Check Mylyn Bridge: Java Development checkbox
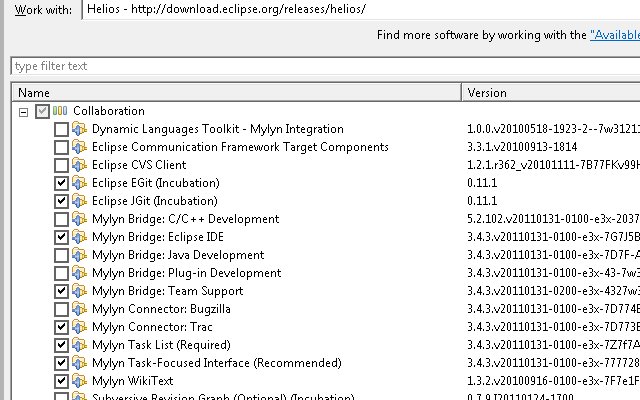The width and height of the screenshot is (640, 400). click(x=61, y=255)
